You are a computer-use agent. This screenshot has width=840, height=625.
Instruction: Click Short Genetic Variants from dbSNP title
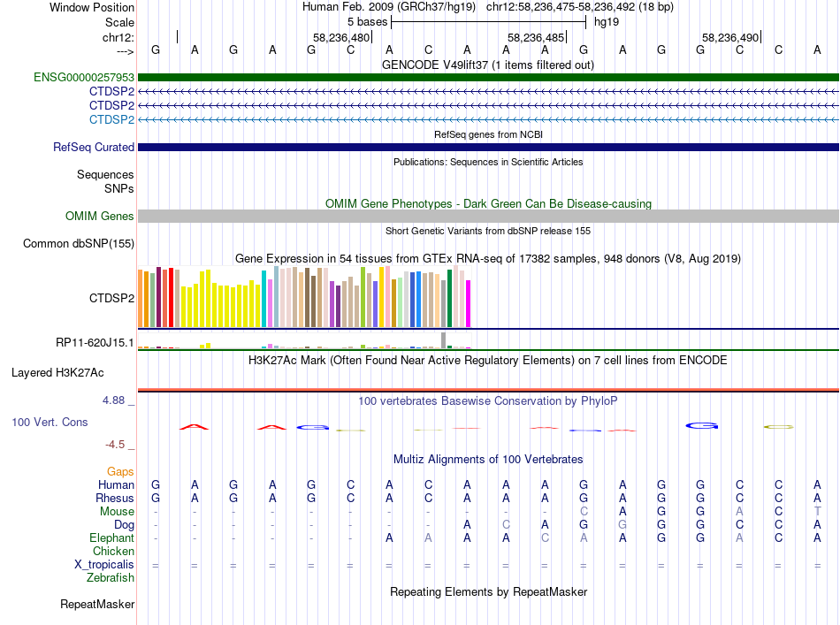pyautogui.click(x=488, y=231)
